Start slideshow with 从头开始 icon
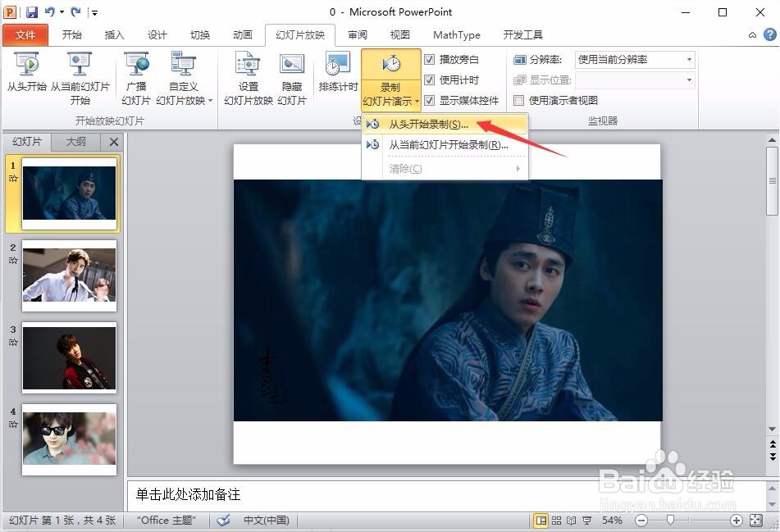This screenshot has width=780, height=532. [27, 72]
